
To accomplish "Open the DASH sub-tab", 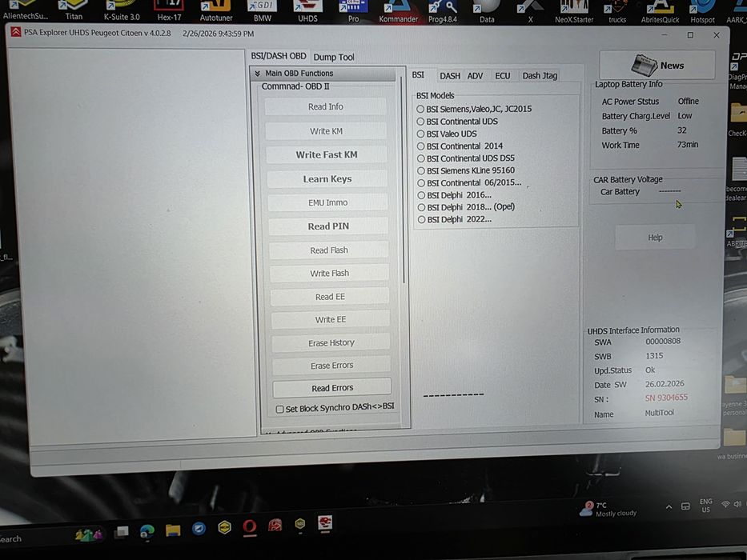I will [450, 76].
